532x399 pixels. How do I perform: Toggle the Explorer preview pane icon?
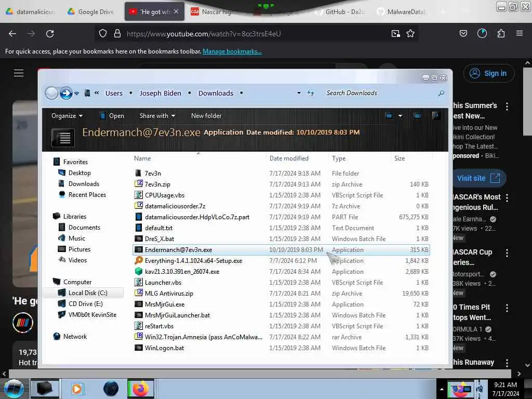(418, 116)
